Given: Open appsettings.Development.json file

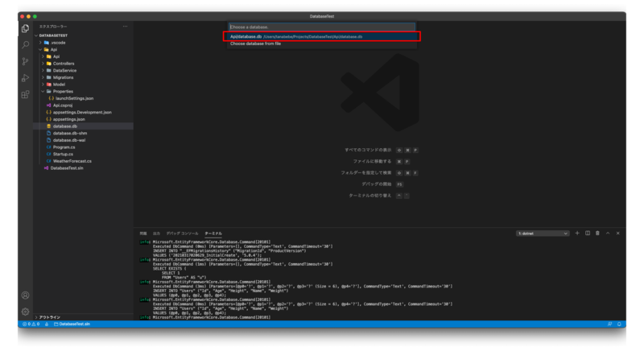Looking at the screenshot, I should pos(82,112).
